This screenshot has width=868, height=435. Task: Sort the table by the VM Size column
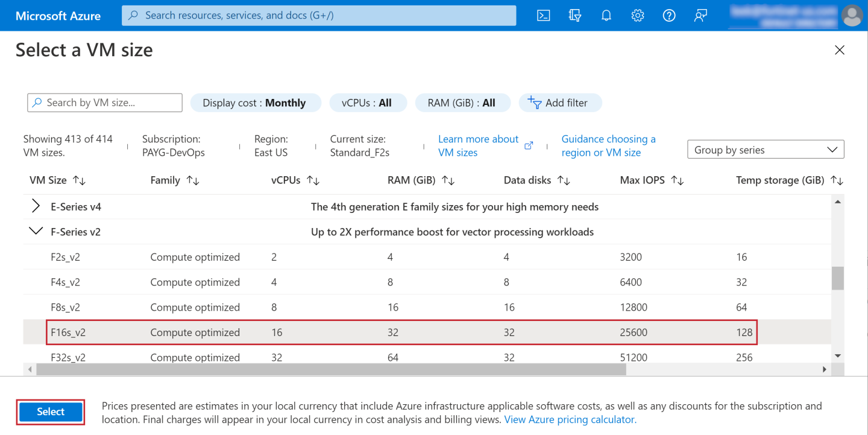[57, 180]
